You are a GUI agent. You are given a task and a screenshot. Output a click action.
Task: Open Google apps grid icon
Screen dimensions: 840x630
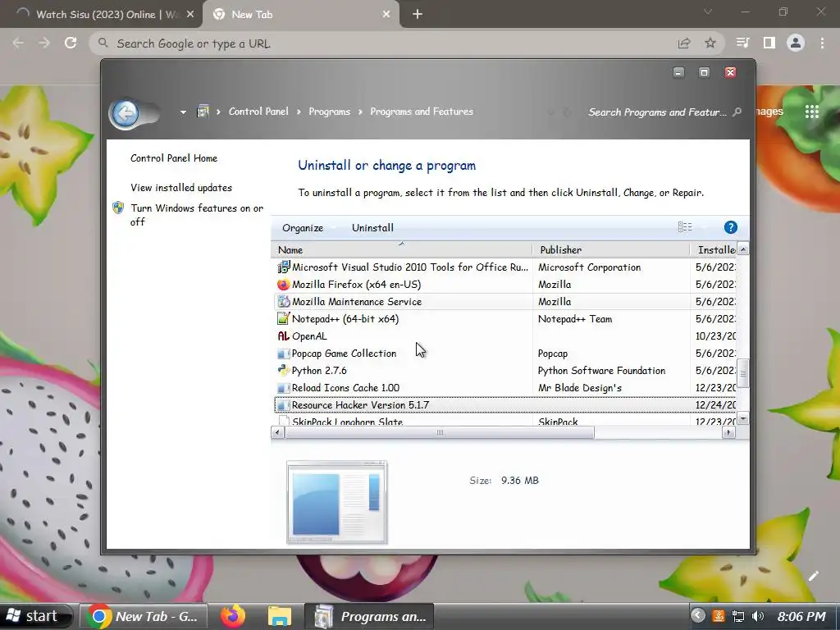pos(811,112)
